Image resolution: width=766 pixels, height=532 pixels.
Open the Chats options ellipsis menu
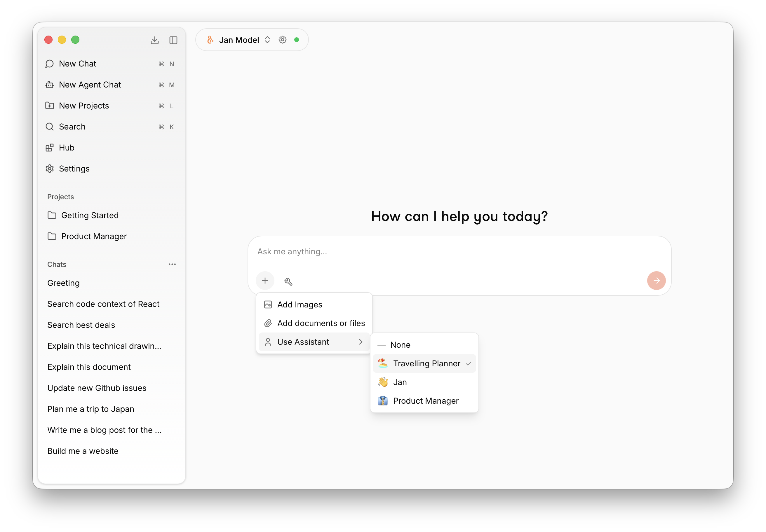pyautogui.click(x=172, y=264)
